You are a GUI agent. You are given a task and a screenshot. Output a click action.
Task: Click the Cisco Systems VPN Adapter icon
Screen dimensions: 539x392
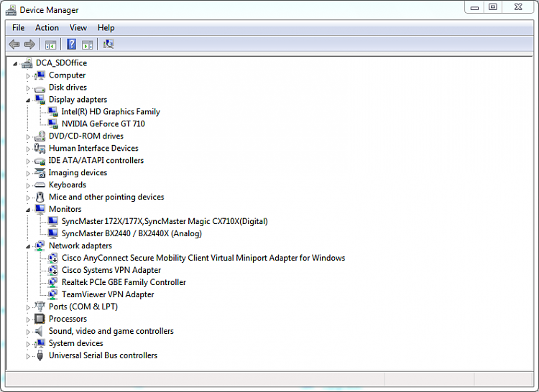click(52, 270)
